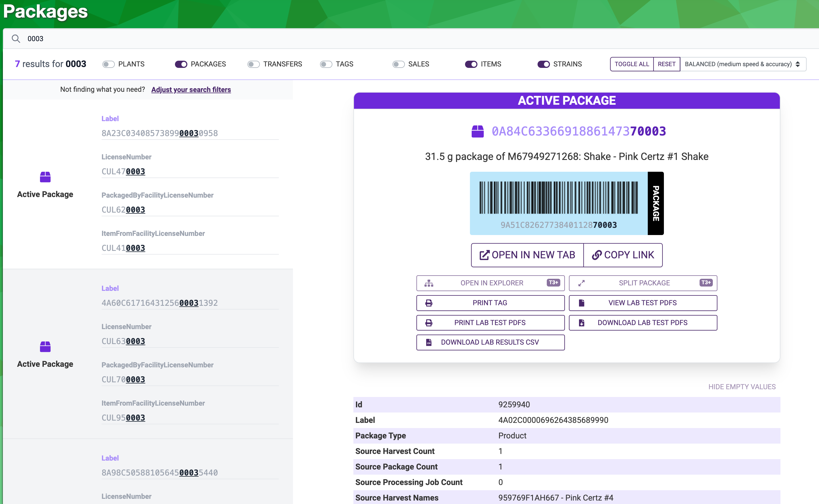
Task: Open package in new tab
Action: pyautogui.click(x=527, y=255)
